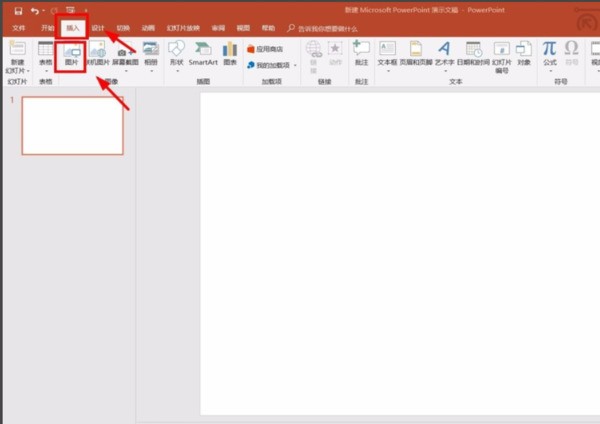The height and width of the screenshot is (424, 600).
Task: Switch to the 设计 (Design) tab
Action: pyautogui.click(x=97, y=29)
